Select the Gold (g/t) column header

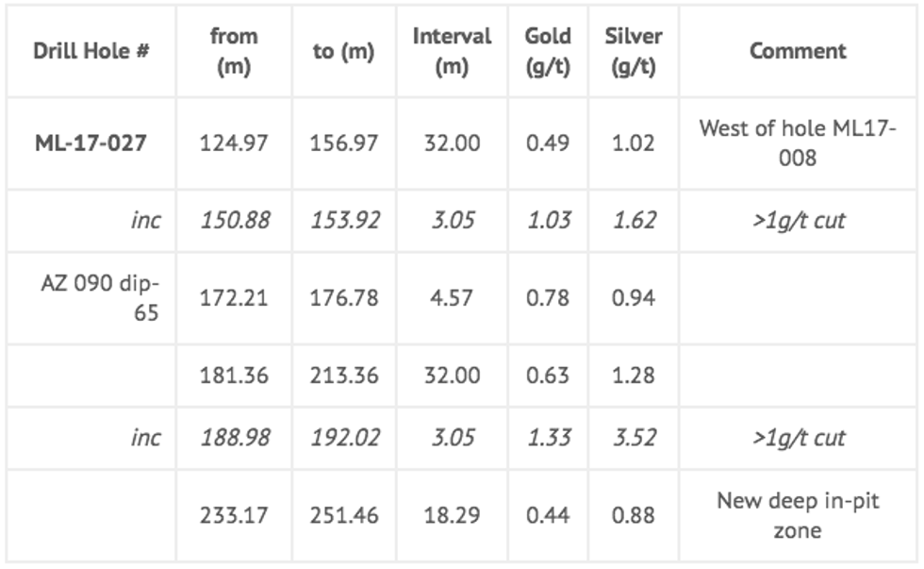[548, 51]
